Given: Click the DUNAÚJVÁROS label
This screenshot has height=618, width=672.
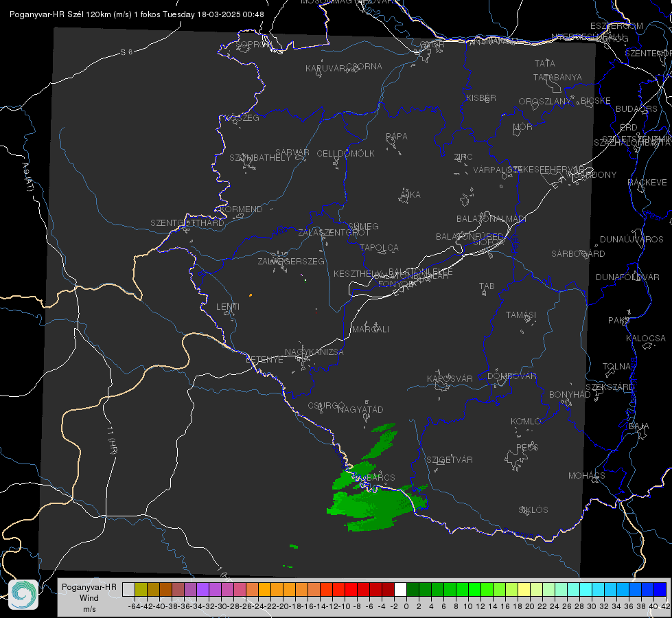Looking at the screenshot, I should 632,240.
